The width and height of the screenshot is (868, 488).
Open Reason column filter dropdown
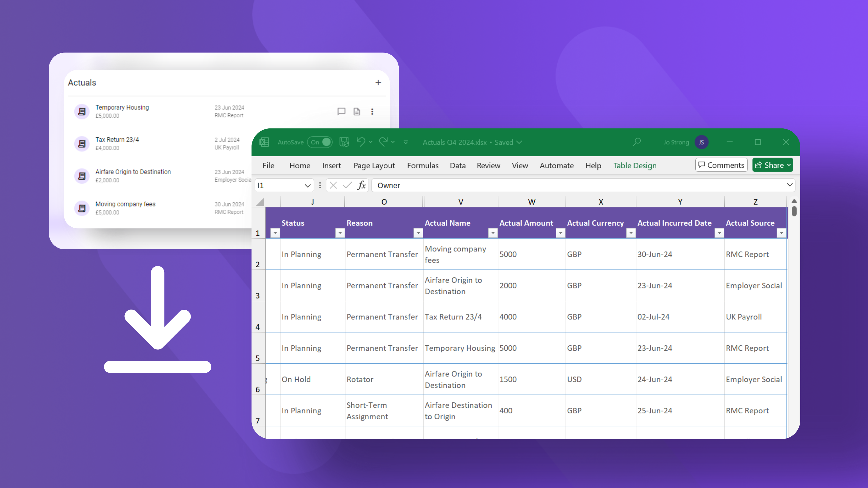click(418, 233)
